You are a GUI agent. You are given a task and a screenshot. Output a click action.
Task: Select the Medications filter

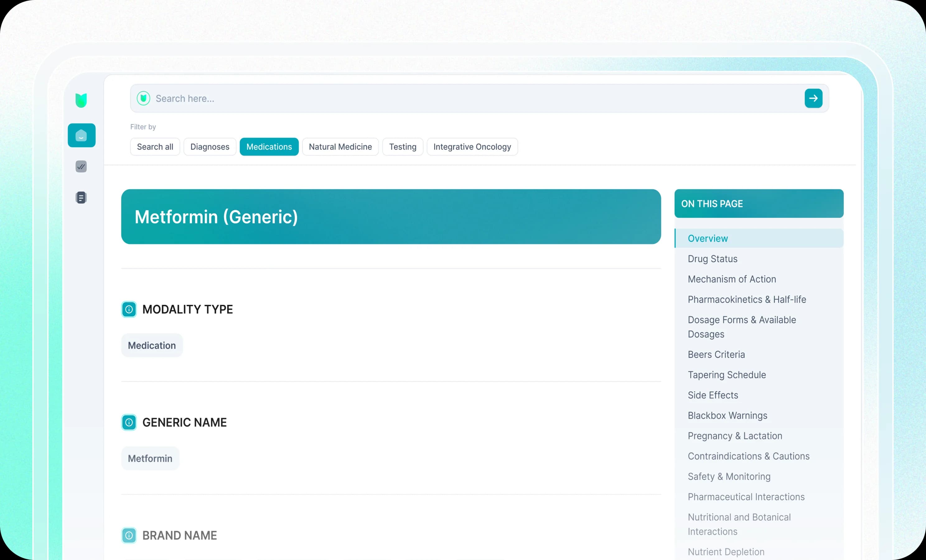(269, 147)
